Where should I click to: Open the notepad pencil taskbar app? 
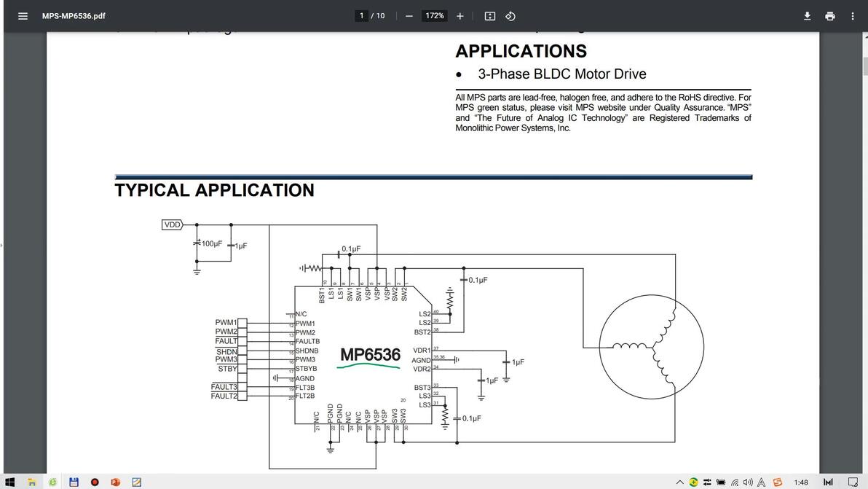coord(136,482)
